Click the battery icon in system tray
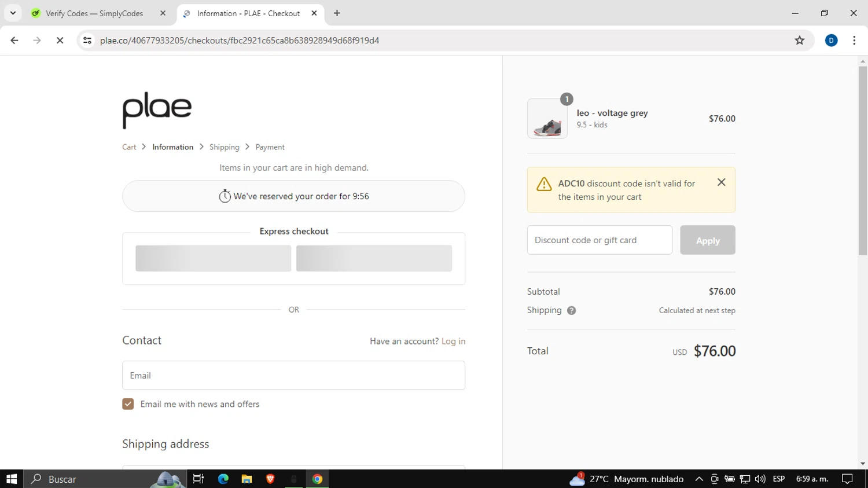Screen dimensions: 868x488 coord(730,479)
